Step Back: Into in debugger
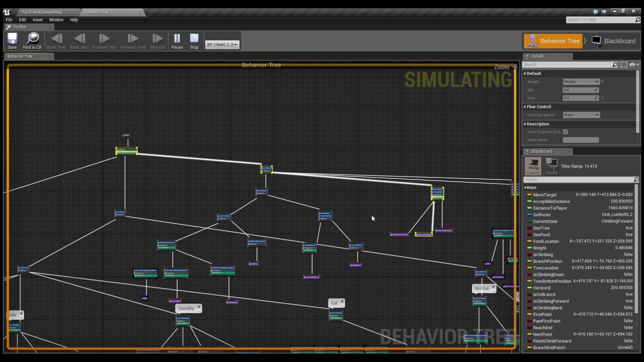Image resolution: width=644 pixels, height=362 pixels. tap(79, 41)
